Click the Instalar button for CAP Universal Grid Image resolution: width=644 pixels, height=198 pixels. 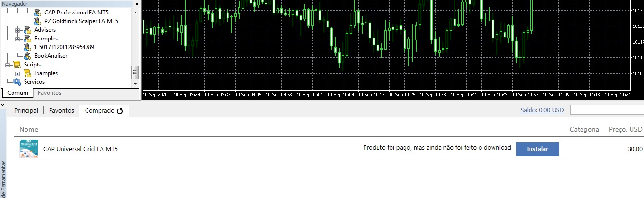538,149
